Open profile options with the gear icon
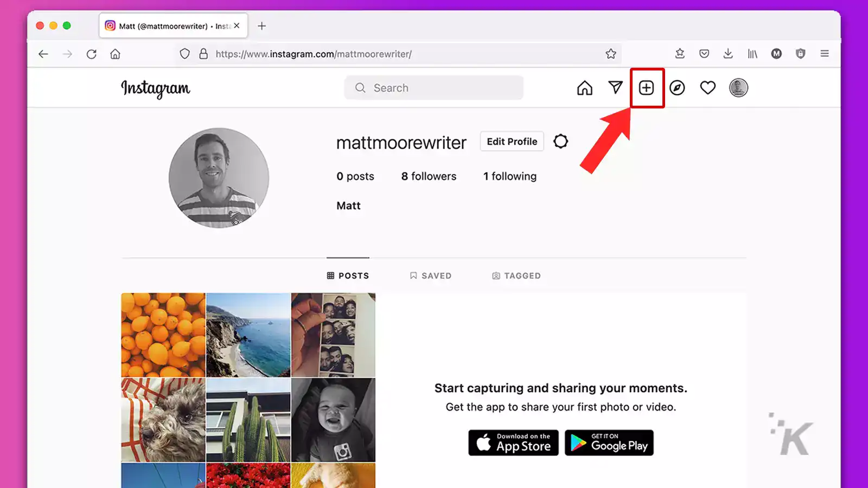Viewport: 868px width, 488px height. coord(560,141)
